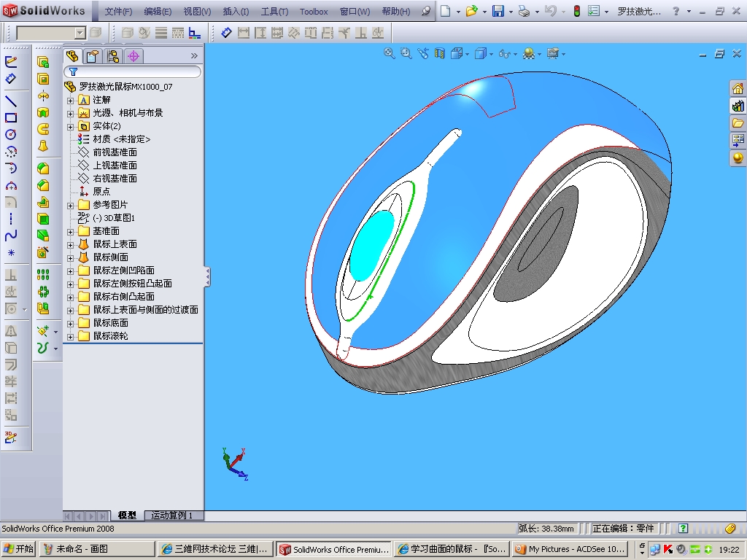Click the status bar help question icon

pos(683,528)
